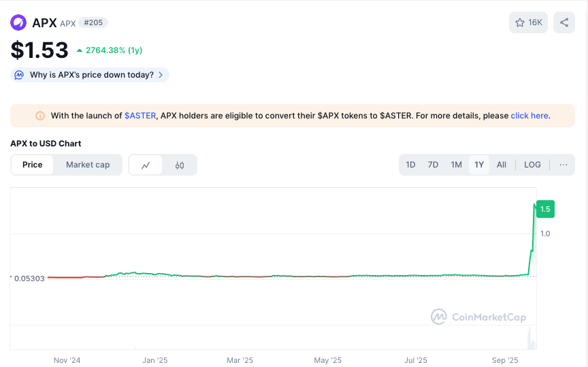Select the 1D time range tab

[410, 165]
